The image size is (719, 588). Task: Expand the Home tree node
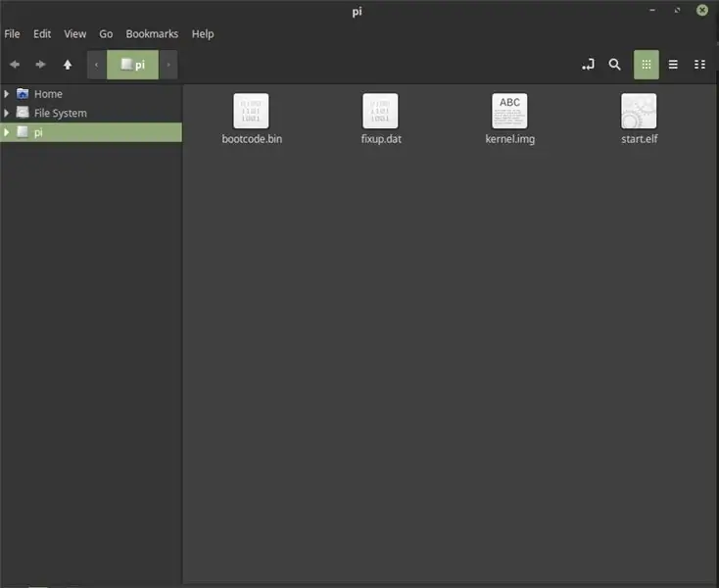[7, 94]
